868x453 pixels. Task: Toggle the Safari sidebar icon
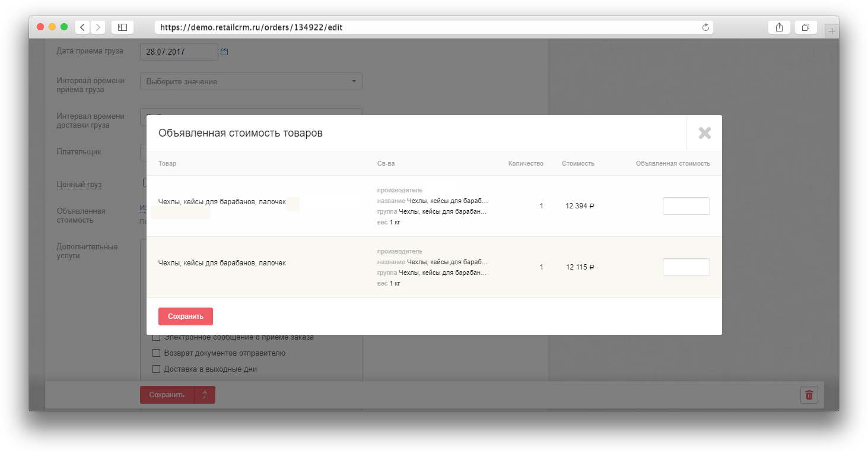(122, 27)
